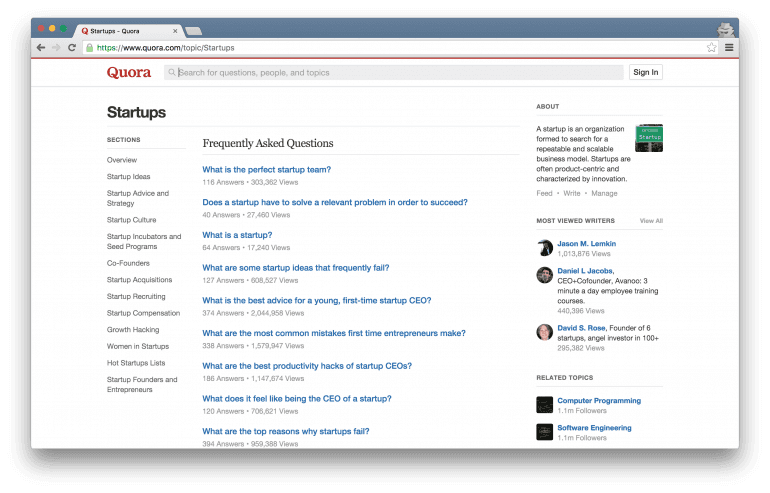The height and width of the screenshot is (493, 770).
Task: Select the Startup Ideas section
Action: click(x=129, y=177)
